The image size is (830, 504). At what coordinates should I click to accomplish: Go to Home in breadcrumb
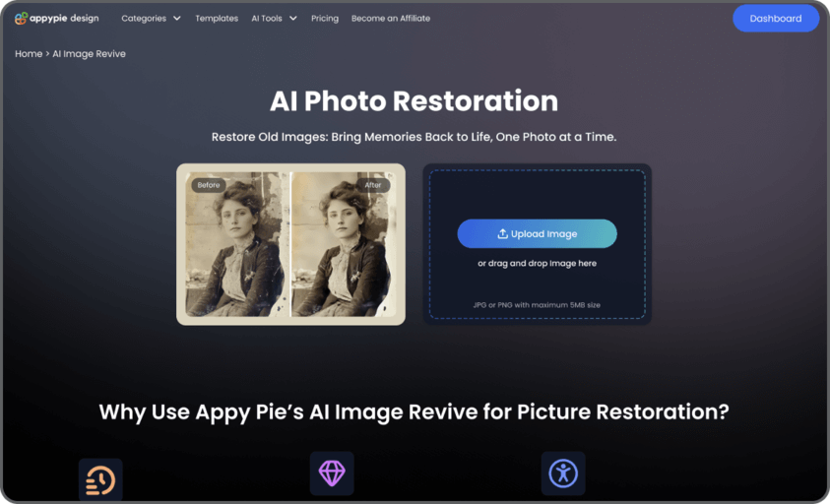29,53
